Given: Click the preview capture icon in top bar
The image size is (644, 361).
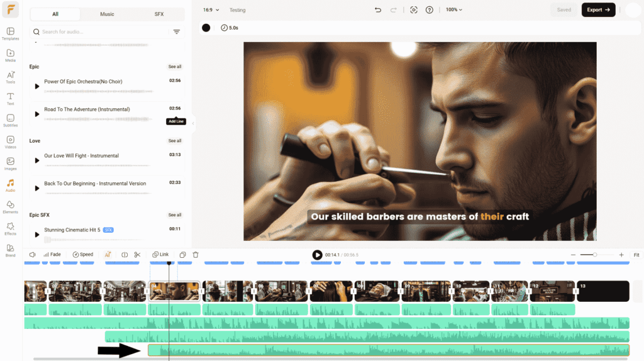Looking at the screenshot, I should click(x=414, y=10).
